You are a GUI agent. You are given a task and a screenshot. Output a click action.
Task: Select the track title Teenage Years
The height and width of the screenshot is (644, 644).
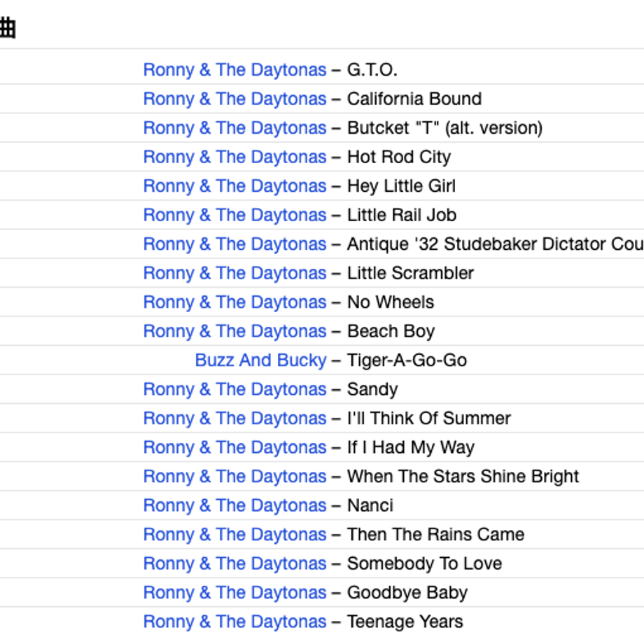(x=405, y=622)
